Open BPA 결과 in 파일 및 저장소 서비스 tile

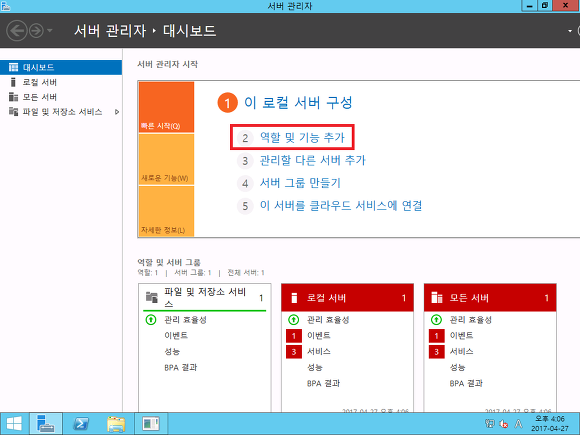[181, 367]
